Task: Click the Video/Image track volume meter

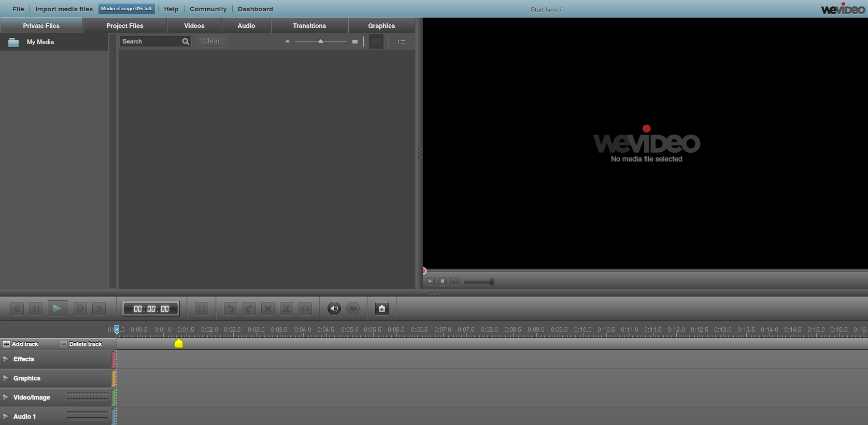Action: [88, 397]
